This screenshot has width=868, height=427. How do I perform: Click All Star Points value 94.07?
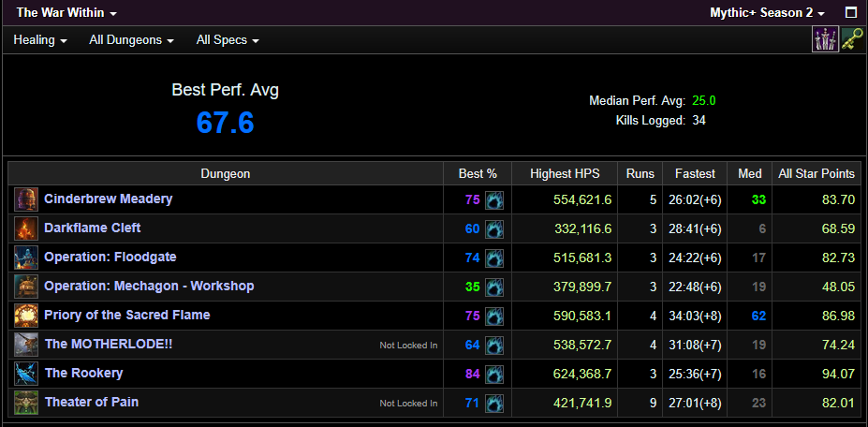[839, 374]
